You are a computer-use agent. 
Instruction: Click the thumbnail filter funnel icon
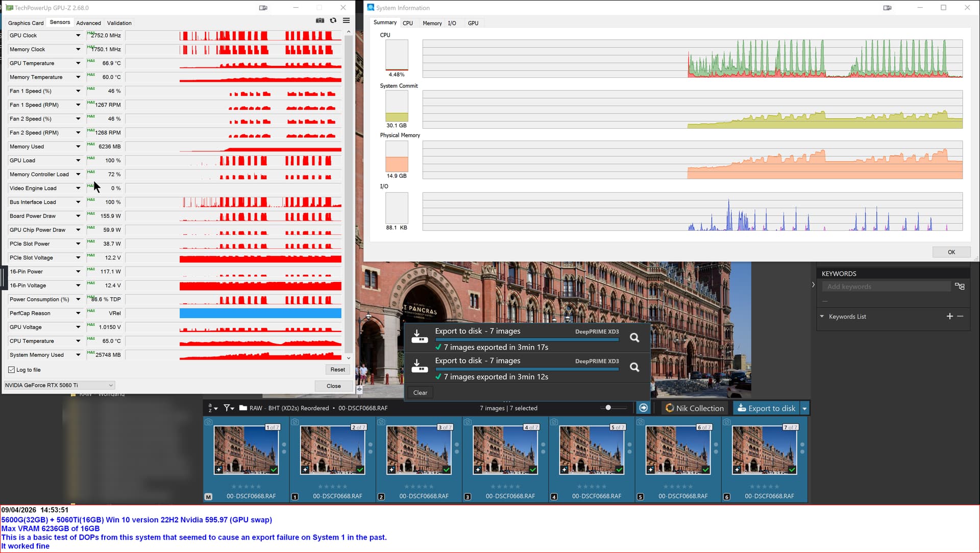(x=227, y=408)
